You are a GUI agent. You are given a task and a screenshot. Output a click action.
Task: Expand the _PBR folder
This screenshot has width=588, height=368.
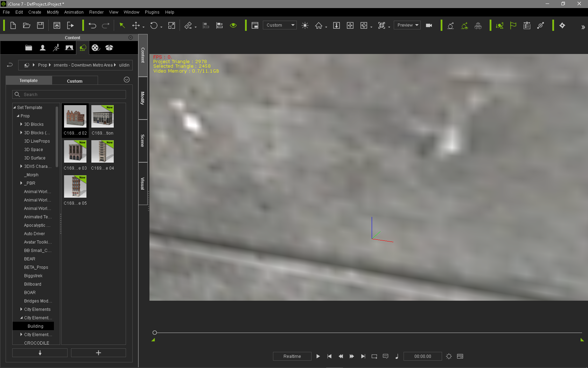click(x=21, y=183)
